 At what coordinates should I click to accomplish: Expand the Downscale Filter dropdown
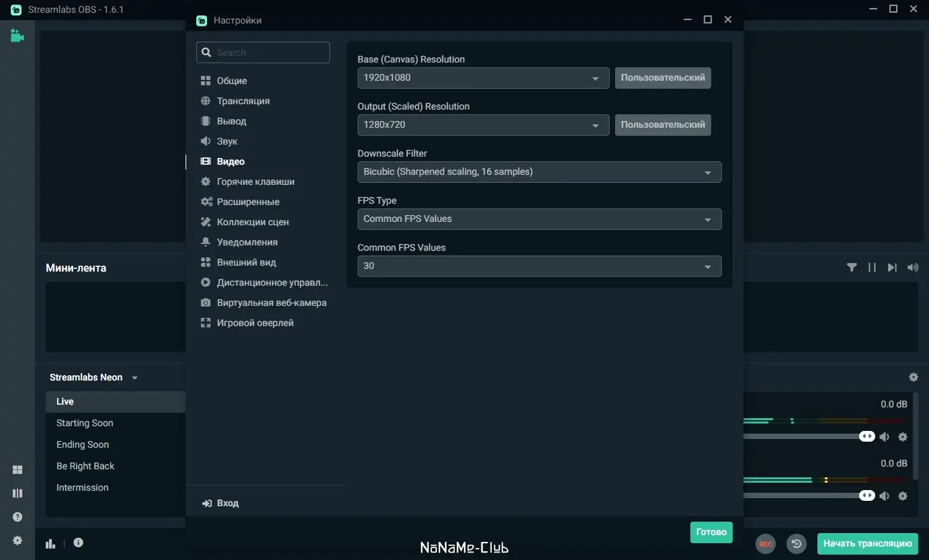pos(539,172)
